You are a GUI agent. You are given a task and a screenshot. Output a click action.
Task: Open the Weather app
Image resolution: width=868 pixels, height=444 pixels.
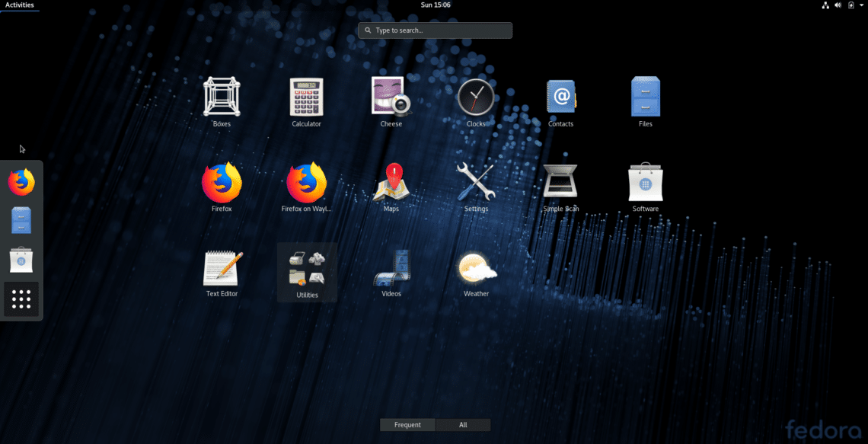click(x=476, y=269)
